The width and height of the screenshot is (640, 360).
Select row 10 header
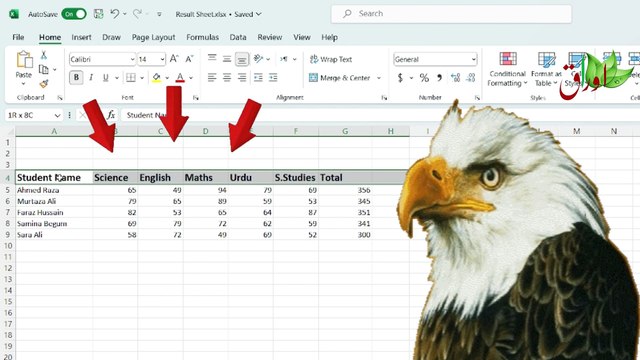click(x=8, y=246)
